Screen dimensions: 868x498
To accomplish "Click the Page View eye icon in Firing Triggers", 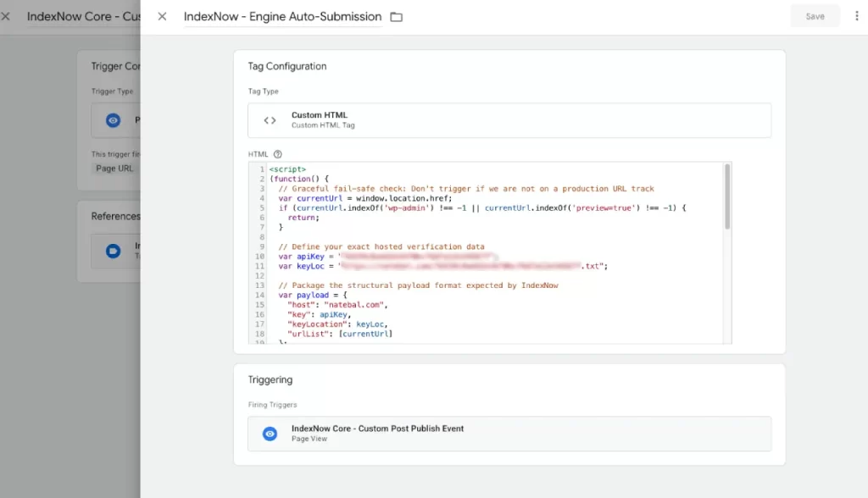I will coord(270,434).
